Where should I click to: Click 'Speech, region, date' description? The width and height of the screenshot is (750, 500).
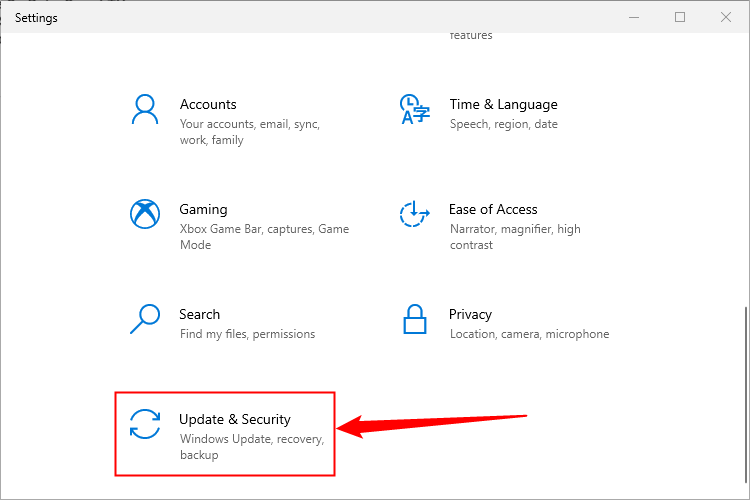(x=504, y=124)
